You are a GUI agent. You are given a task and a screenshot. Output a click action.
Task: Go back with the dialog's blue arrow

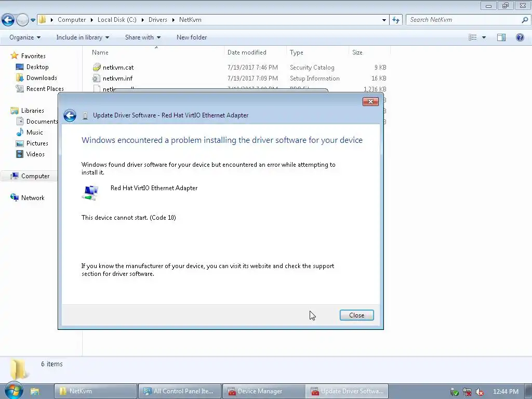point(70,116)
